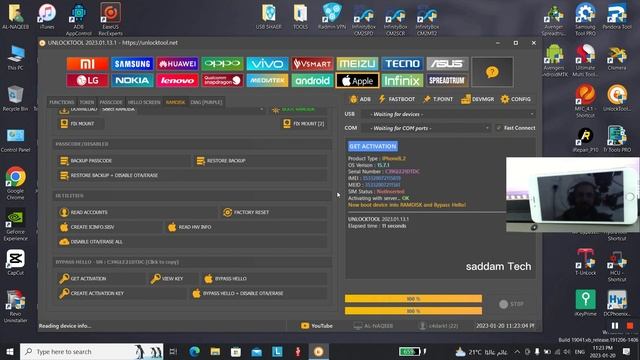
Task: Switch to the PASSCODE tab
Action: 111,102
